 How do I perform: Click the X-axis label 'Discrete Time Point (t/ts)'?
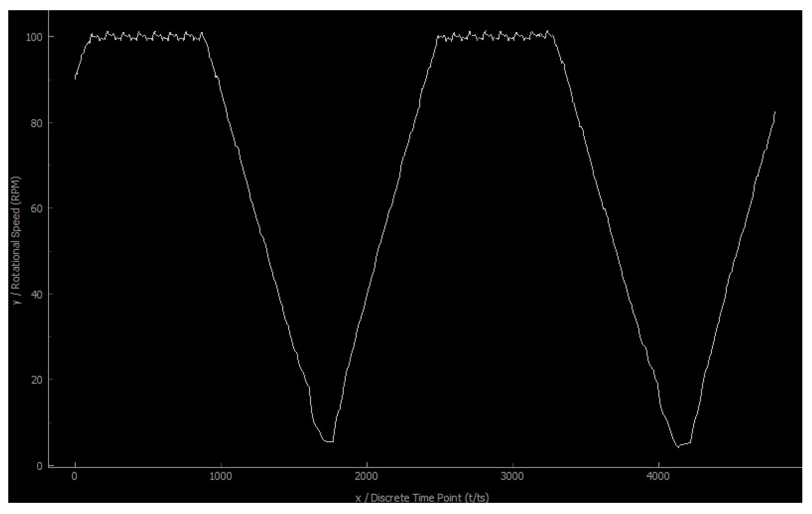pos(427,497)
